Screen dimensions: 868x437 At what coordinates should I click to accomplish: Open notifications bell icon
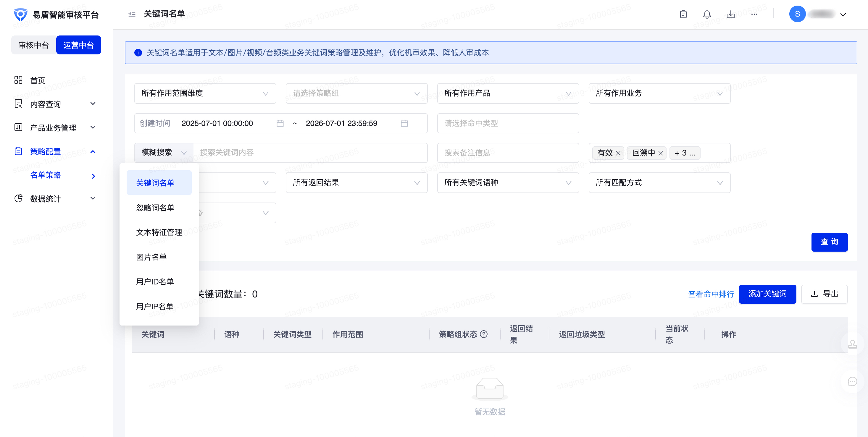coord(707,14)
